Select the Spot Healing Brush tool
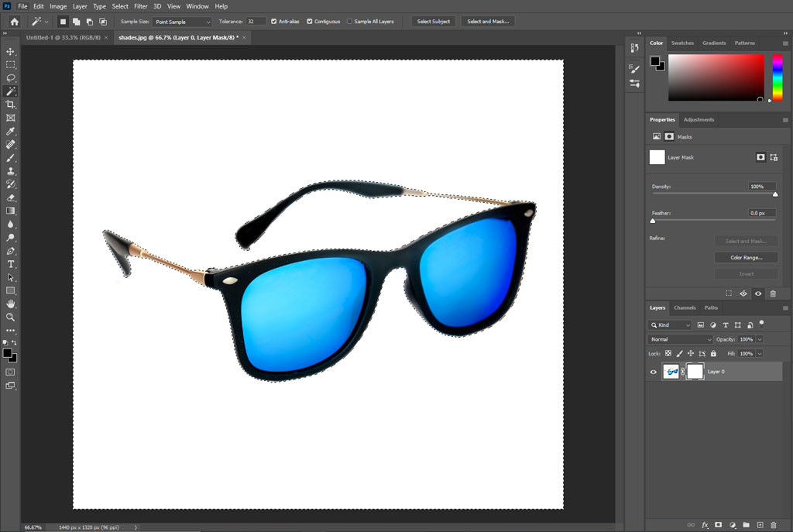The width and height of the screenshot is (793, 532). (x=10, y=145)
